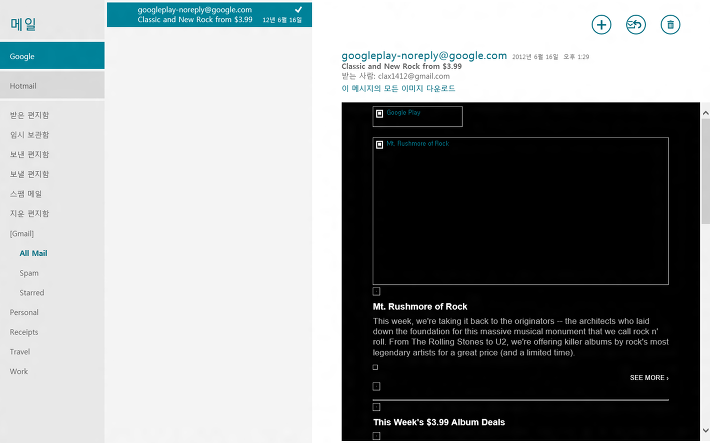Open the Classic and New Rock email
Image resolution: width=710 pixels, height=443 pixels.
(x=209, y=14)
